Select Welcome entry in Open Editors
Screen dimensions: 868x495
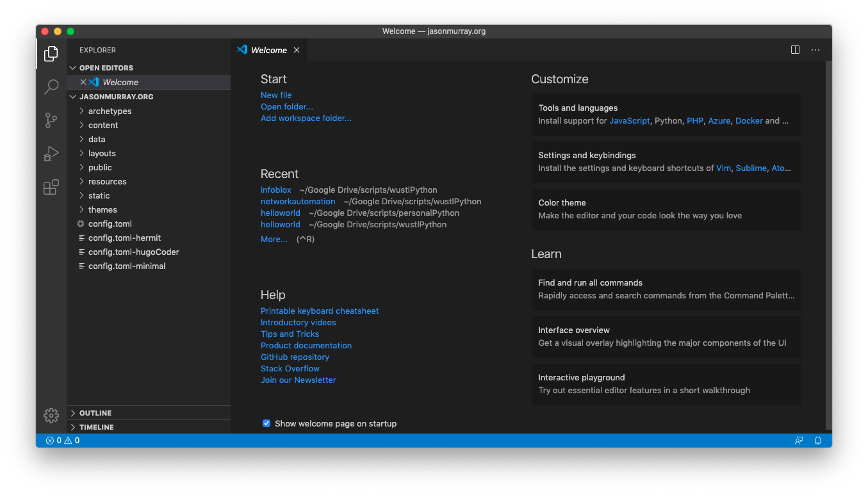coord(149,82)
